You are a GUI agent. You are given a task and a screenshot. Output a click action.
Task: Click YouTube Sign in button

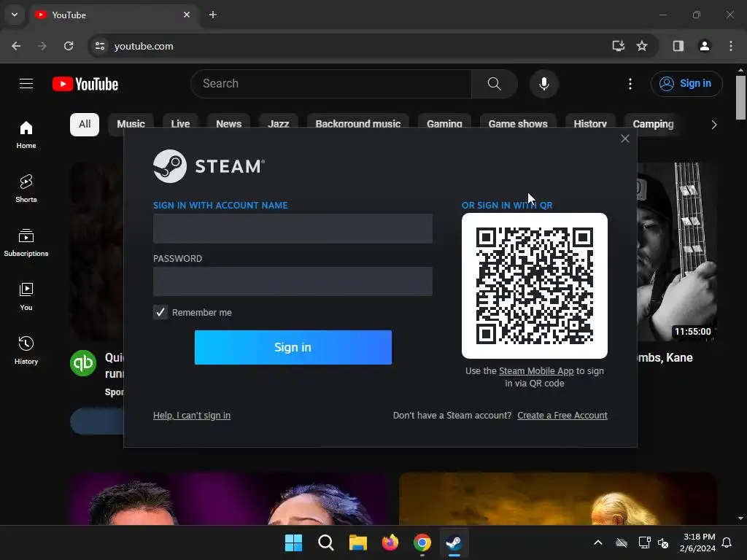(686, 84)
